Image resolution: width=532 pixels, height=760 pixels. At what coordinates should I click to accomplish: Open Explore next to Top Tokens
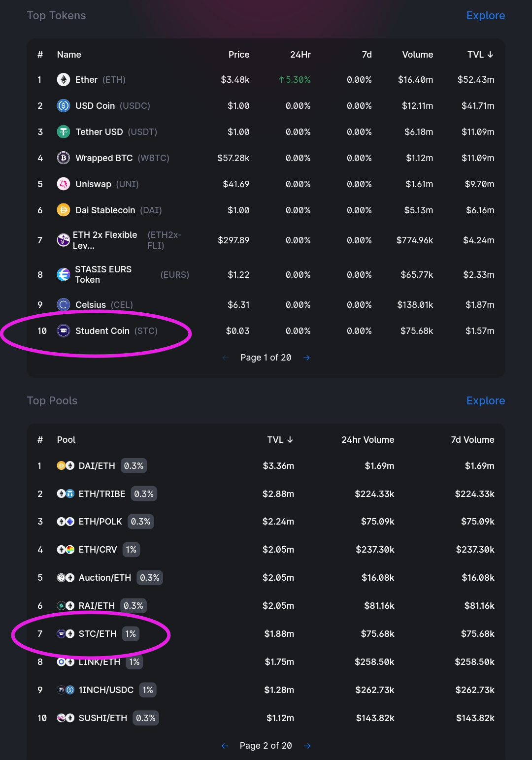[x=485, y=15]
